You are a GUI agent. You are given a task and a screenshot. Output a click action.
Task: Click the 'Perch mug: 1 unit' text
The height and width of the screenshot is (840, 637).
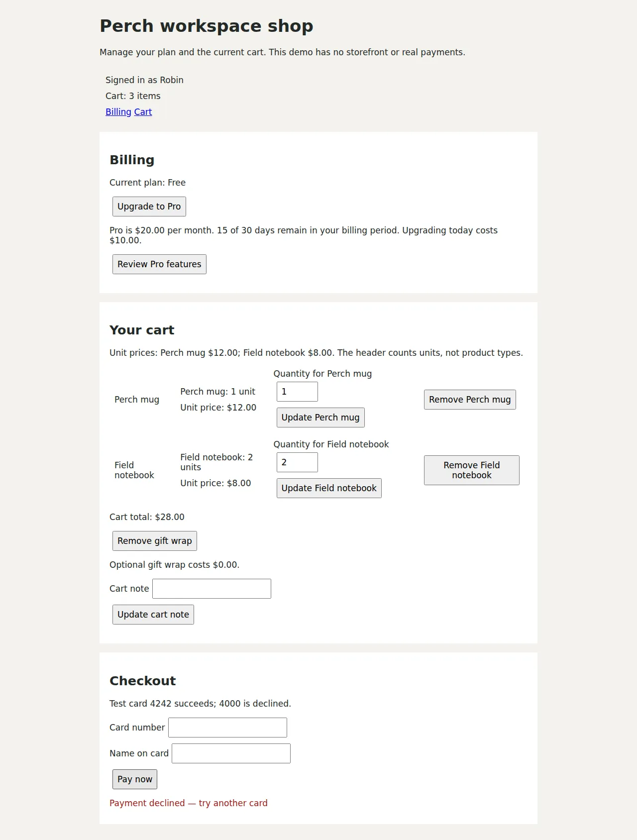coord(217,392)
